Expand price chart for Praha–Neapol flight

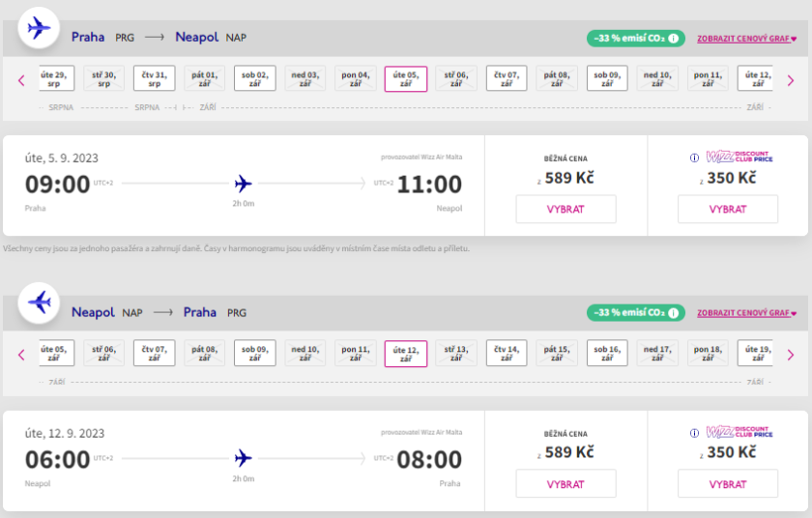point(746,39)
